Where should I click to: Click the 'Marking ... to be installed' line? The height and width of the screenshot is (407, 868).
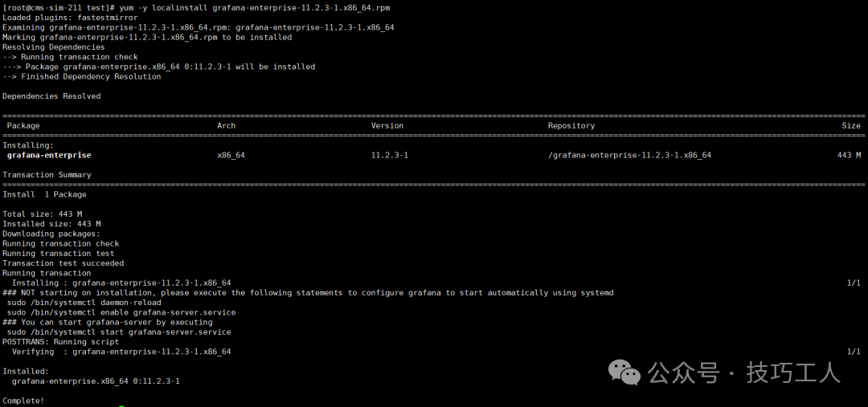click(147, 37)
